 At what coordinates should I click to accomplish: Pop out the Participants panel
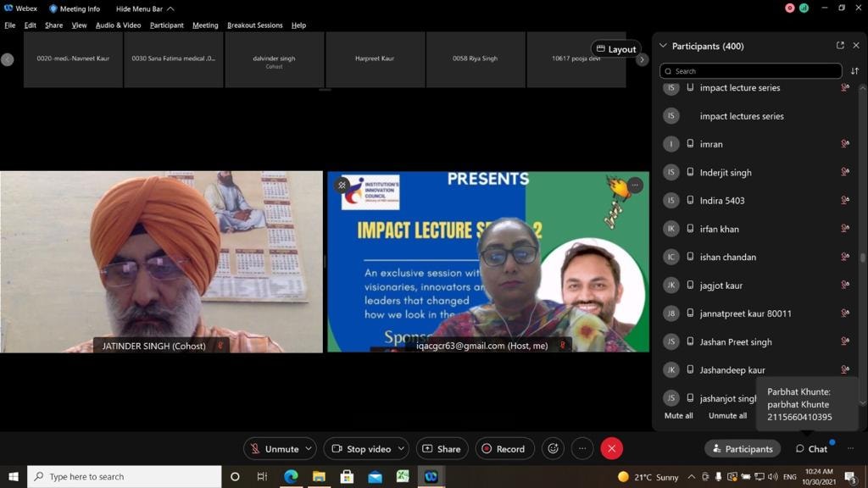(840, 46)
